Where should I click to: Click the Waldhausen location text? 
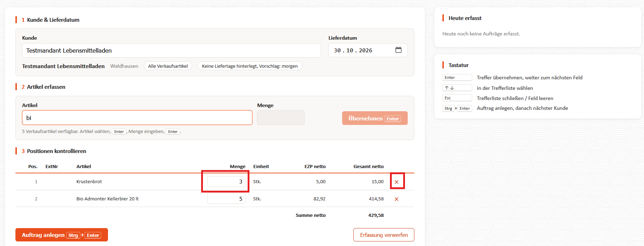coord(124,66)
